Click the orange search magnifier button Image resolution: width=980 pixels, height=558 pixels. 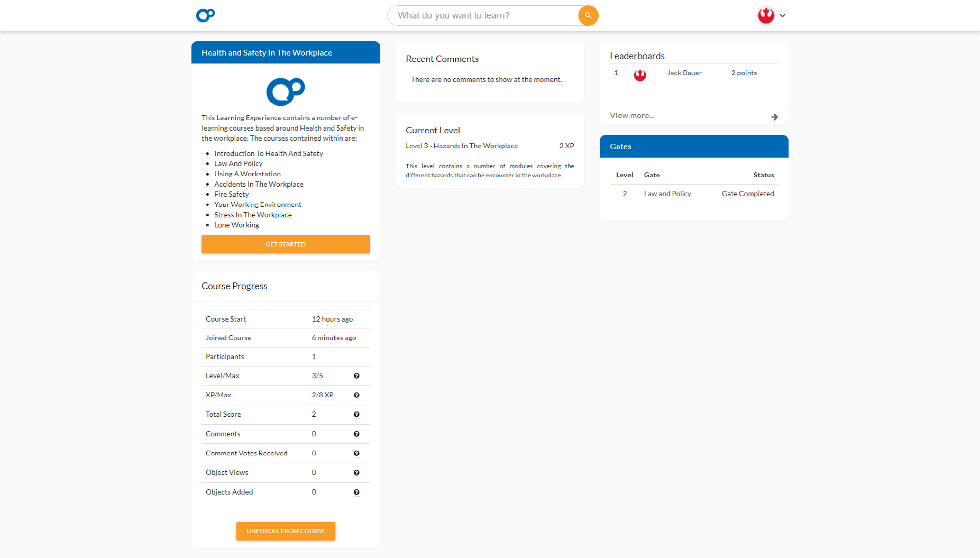pyautogui.click(x=588, y=15)
